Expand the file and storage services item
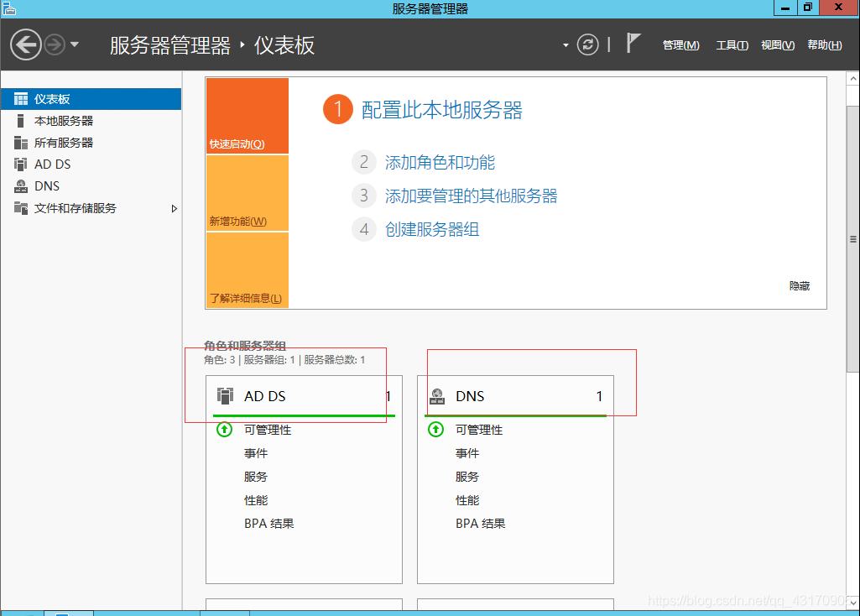Screen dimensions: 860x616 coord(175,208)
